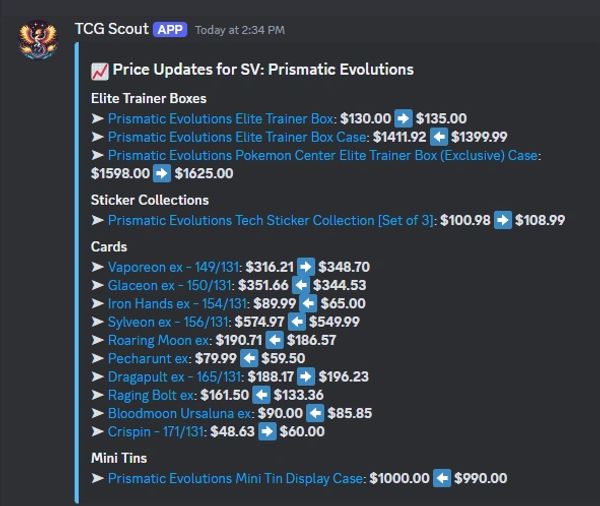
Task: Open the Elite Trainer Box Case link
Action: (238, 136)
